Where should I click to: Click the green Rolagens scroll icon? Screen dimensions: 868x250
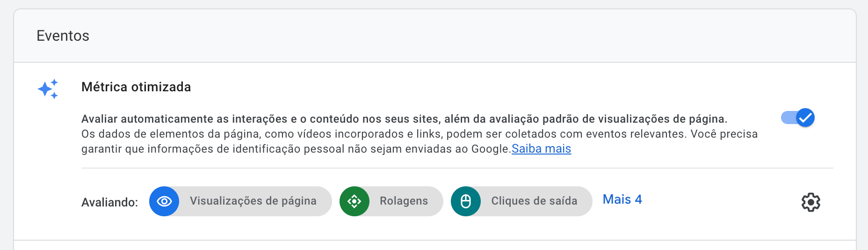[354, 201]
